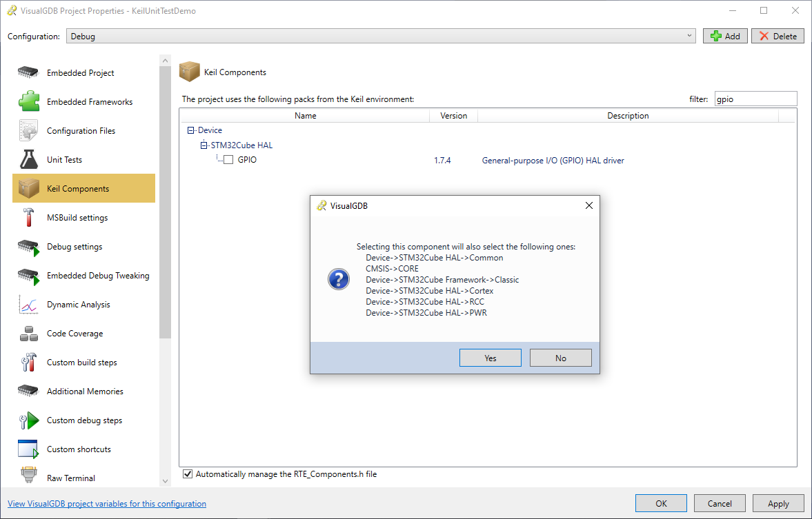The height and width of the screenshot is (519, 812).
Task: Collapse the Device tree node
Action: click(x=190, y=130)
